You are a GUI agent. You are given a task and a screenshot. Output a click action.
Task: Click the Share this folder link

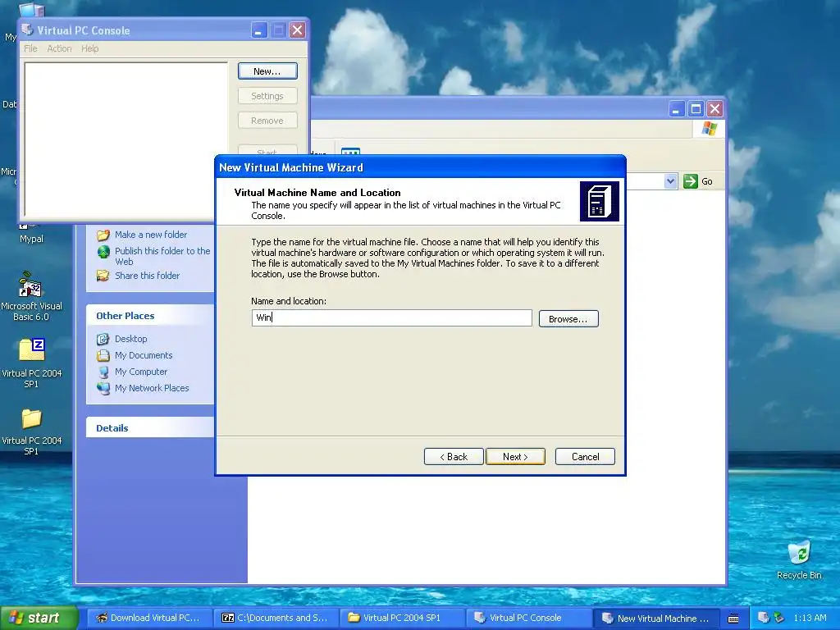click(147, 276)
